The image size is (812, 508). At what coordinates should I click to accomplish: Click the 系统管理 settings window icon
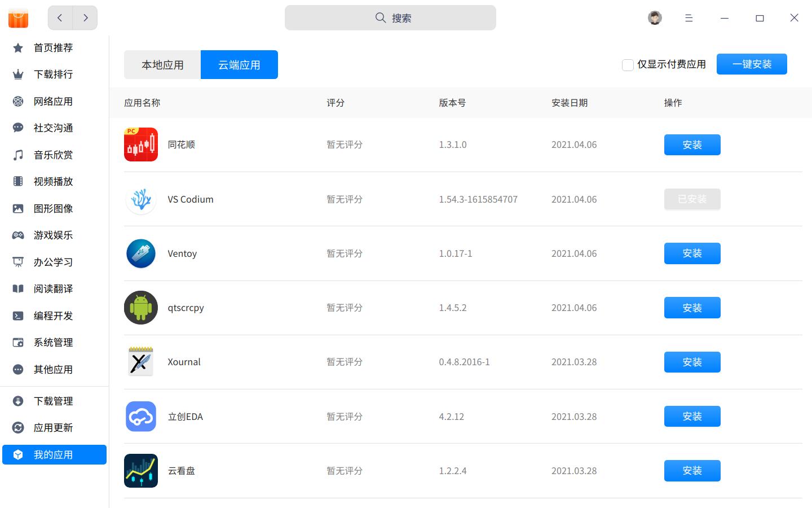18,343
